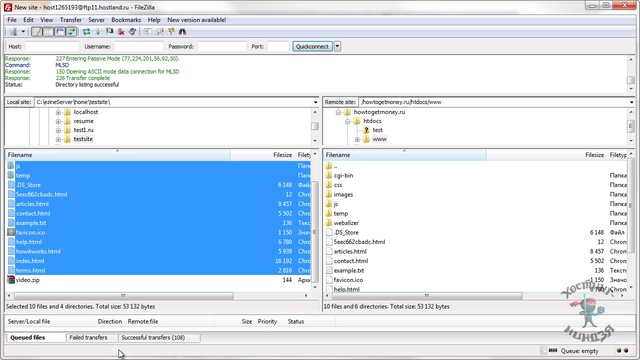The height and width of the screenshot is (360, 640).
Task: Toggle the message log display
Action: pyautogui.click(x=37, y=31)
